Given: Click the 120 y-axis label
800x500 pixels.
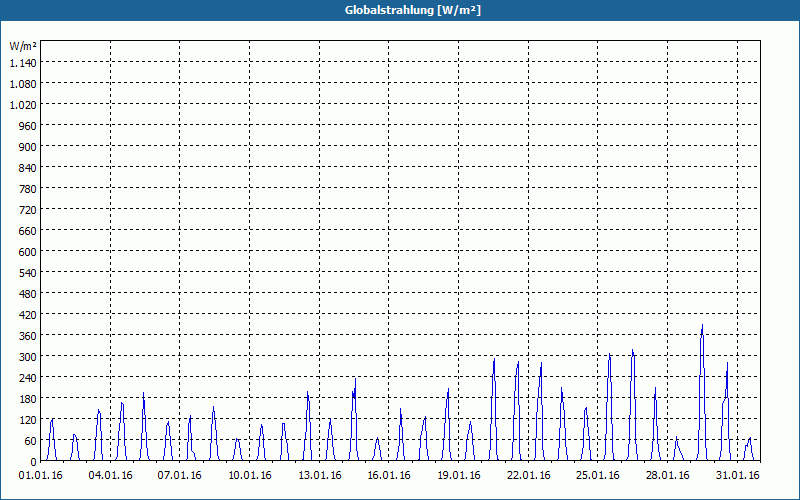Looking at the screenshot, I should click(28, 420).
